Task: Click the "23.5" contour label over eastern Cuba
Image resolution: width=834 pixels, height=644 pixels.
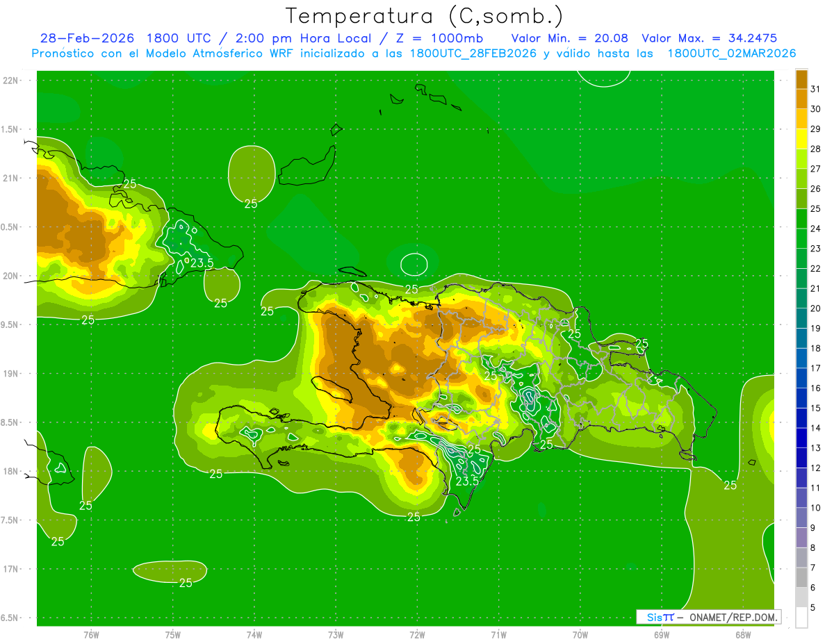Action: pyautogui.click(x=202, y=263)
